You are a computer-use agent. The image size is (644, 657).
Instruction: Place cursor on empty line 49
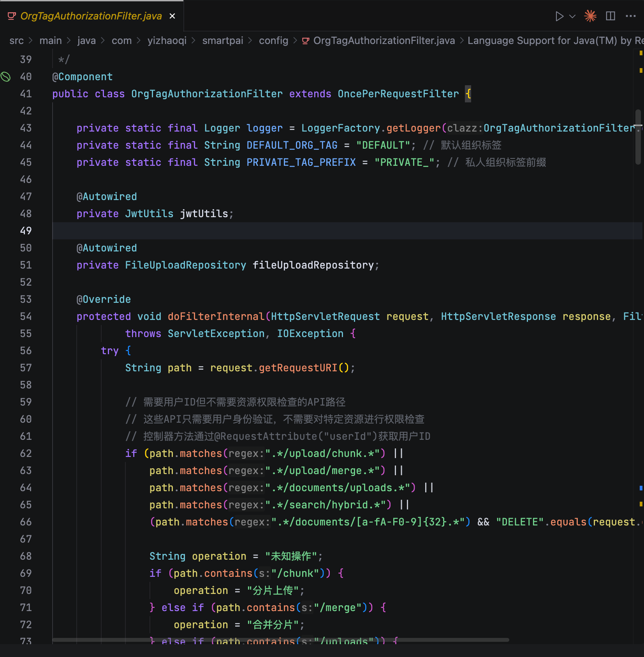pyautogui.click(x=311, y=231)
